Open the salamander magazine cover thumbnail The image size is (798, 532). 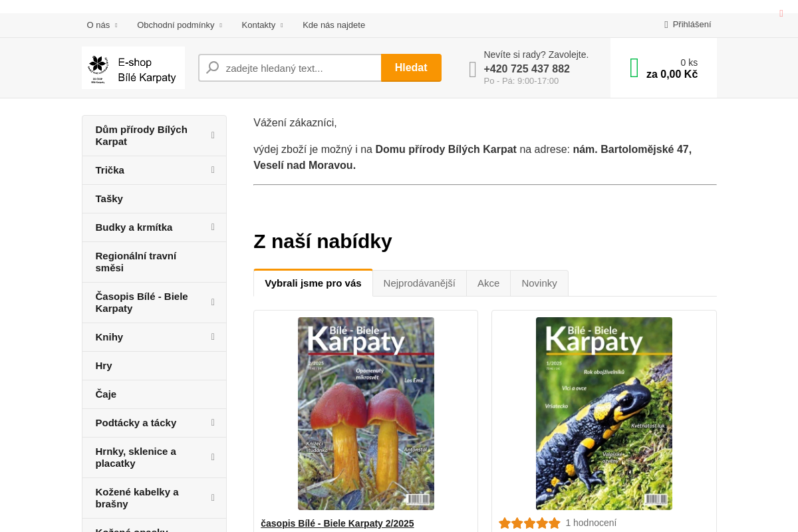point(602,413)
